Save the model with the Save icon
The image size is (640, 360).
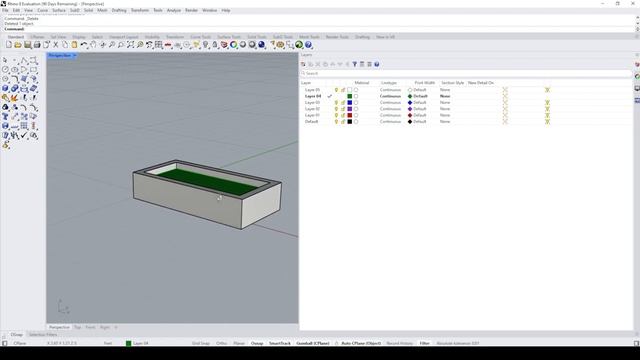[x=27, y=45]
